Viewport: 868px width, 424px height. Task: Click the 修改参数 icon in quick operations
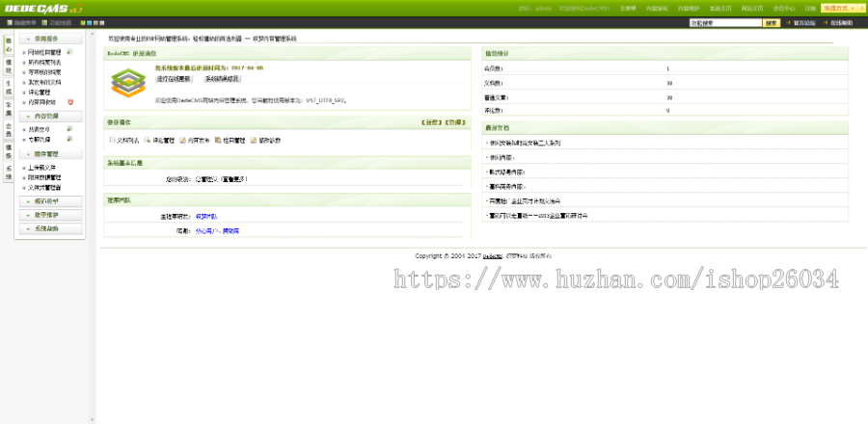pos(254,141)
